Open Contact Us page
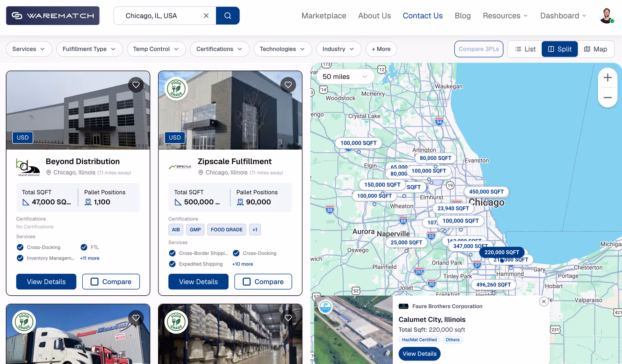The width and height of the screenshot is (622, 364). click(x=422, y=16)
